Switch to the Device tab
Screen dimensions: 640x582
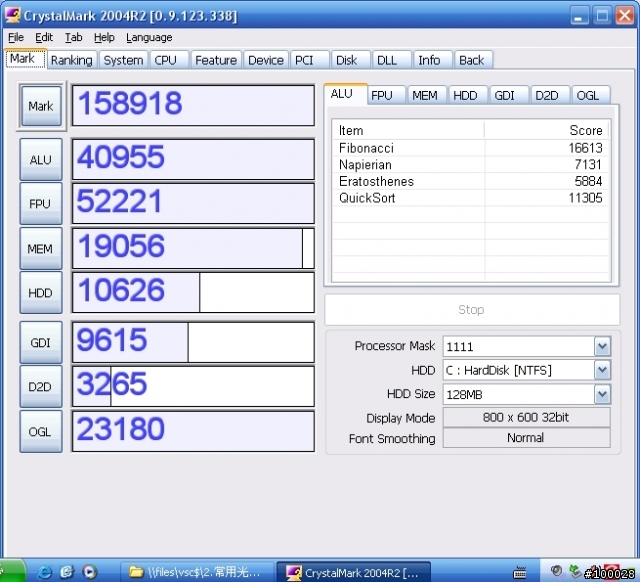tap(266, 60)
